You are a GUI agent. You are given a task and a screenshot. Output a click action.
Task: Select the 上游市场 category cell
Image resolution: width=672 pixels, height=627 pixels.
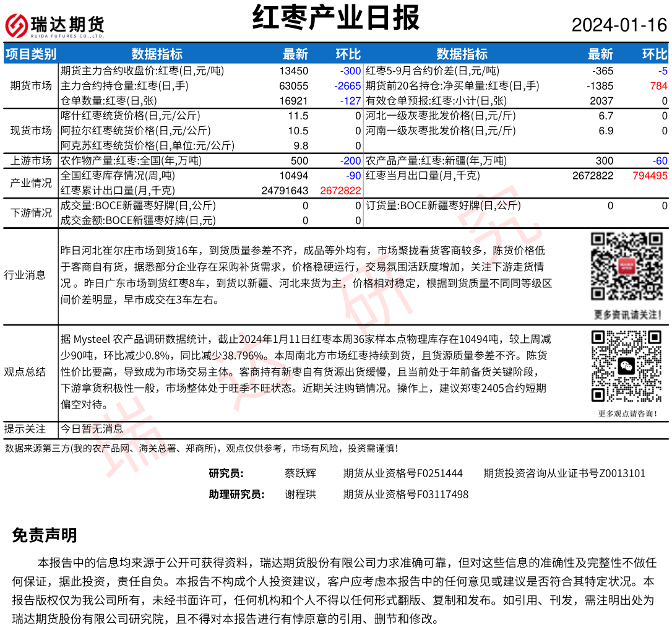coord(31,161)
